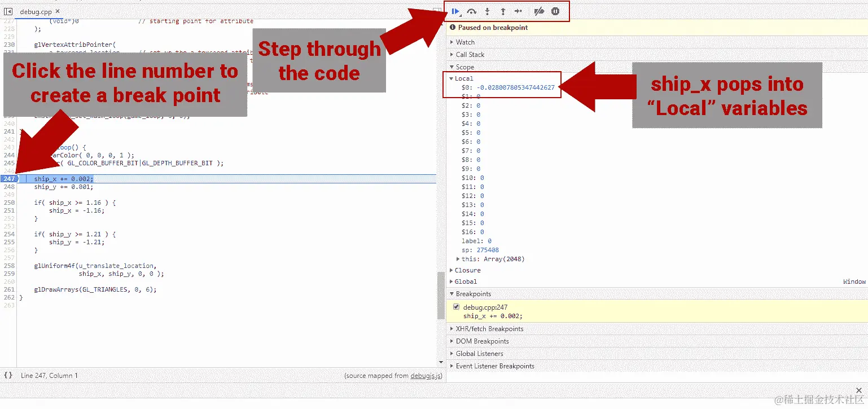
Task: Click the 'Paused on breakpoint' banner
Action: (x=657, y=28)
